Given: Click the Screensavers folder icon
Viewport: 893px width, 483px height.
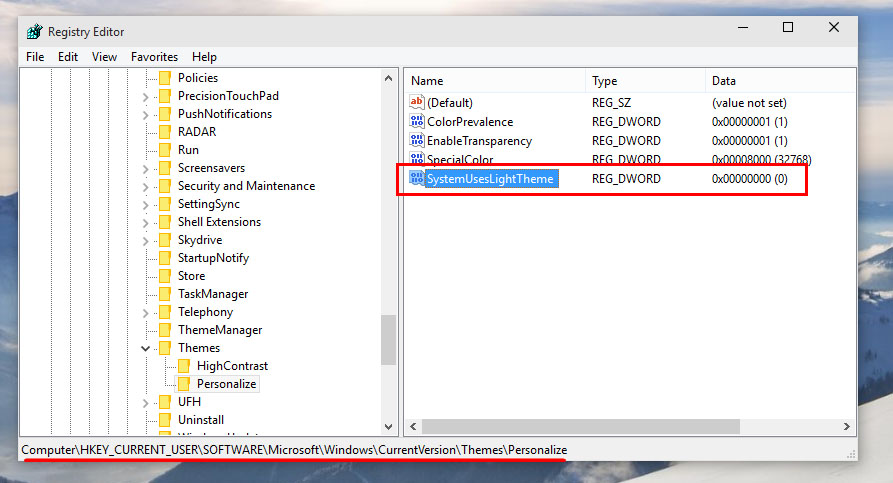Looking at the screenshot, I should pos(165,168).
